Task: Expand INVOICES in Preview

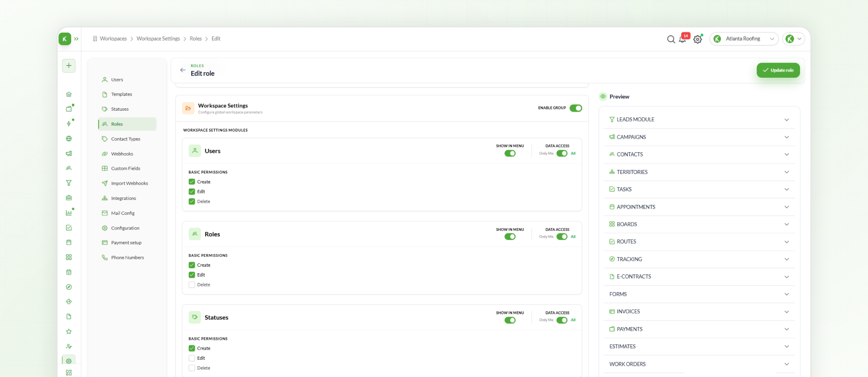Action: (x=699, y=311)
